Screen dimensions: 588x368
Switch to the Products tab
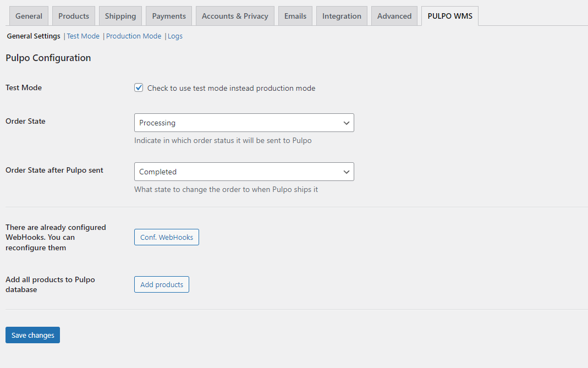pyautogui.click(x=74, y=16)
